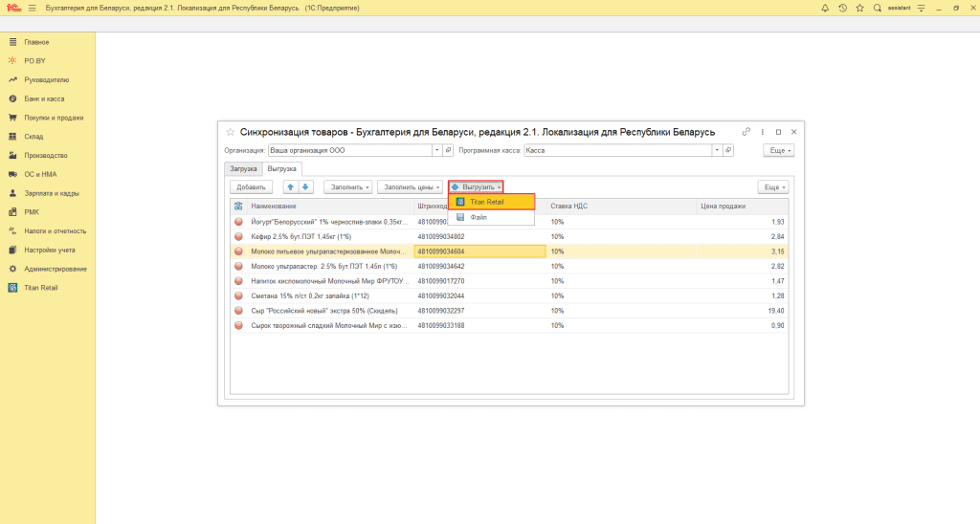The height and width of the screenshot is (524, 980).
Task: Click the Выгрузить dropdown button
Action: point(476,186)
